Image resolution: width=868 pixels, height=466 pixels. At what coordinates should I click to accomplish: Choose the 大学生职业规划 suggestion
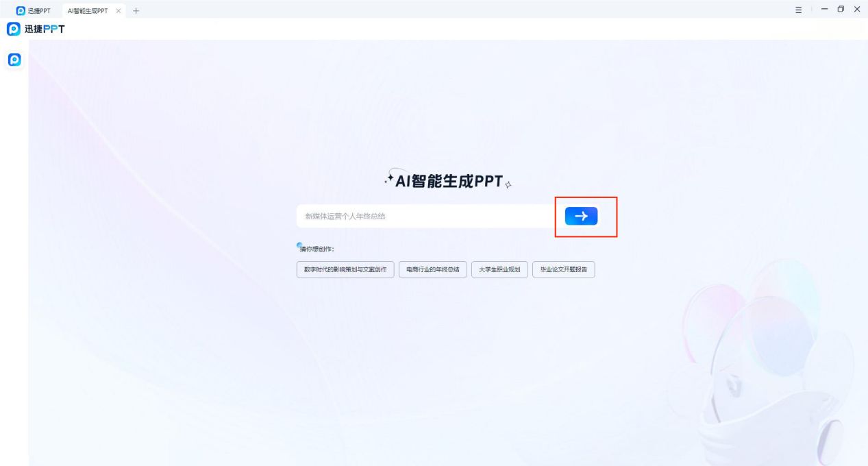(x=499, y=270)
